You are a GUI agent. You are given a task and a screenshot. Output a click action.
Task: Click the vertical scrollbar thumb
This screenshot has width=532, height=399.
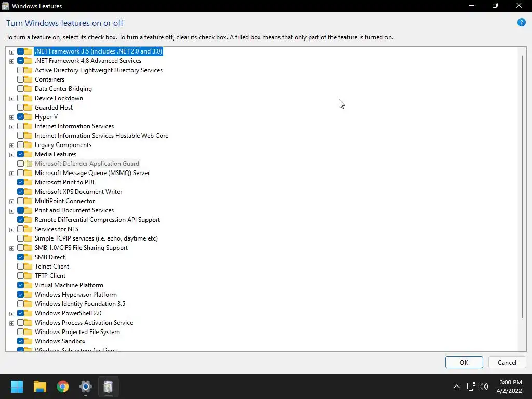522,187
